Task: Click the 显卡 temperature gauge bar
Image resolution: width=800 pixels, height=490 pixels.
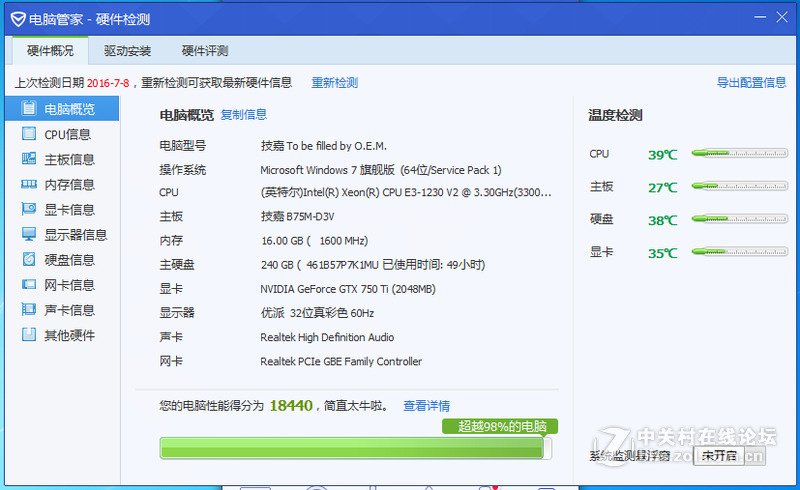Action: coord(740,252)
